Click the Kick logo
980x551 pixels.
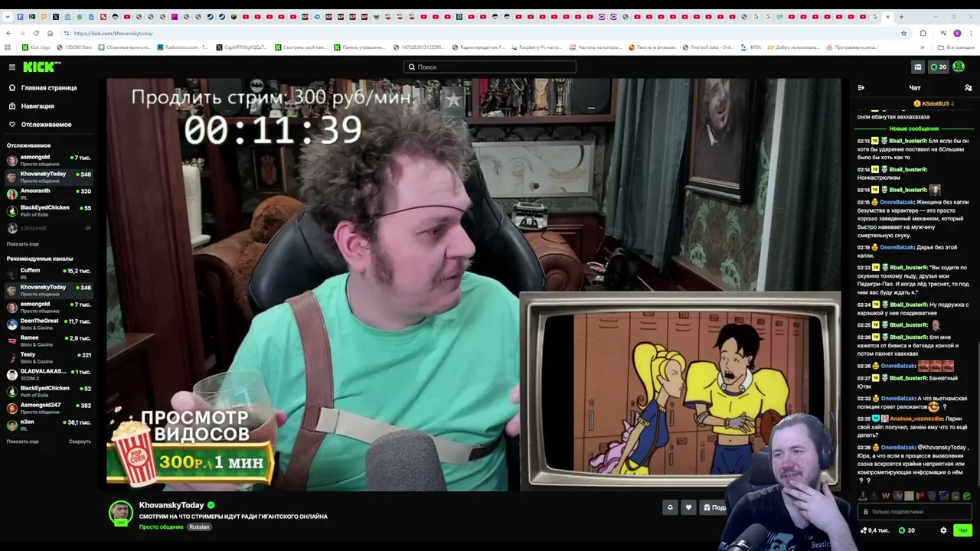41,67
